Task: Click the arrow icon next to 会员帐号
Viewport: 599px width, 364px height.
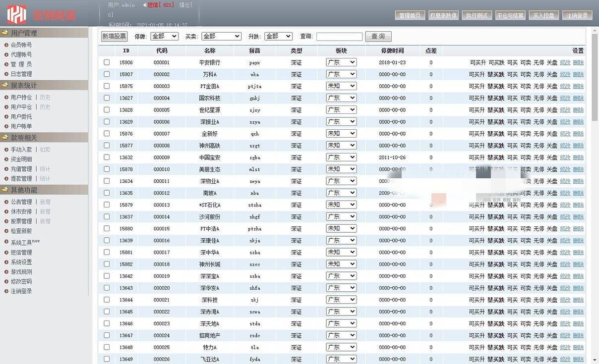Action: pyautogui.click(x=6, y=45)
